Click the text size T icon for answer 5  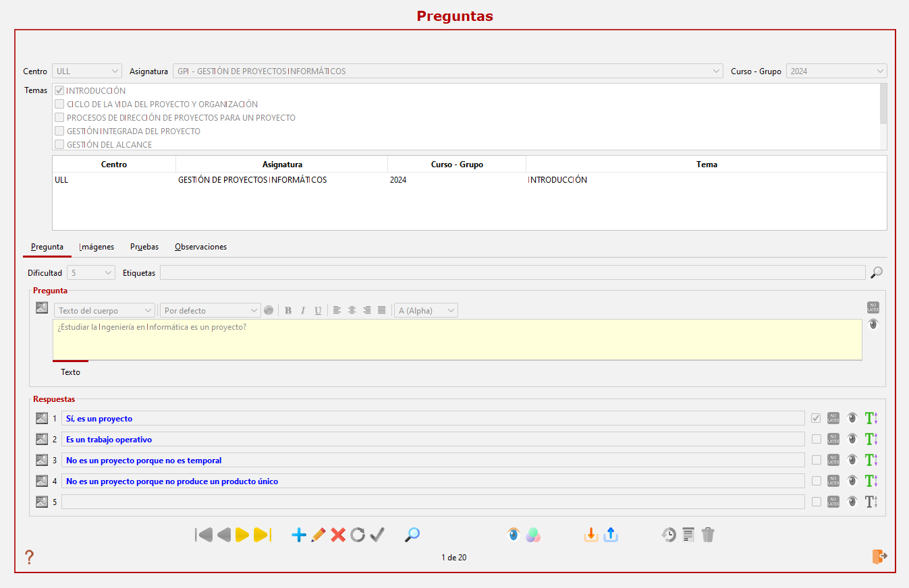tap(871, 502)
